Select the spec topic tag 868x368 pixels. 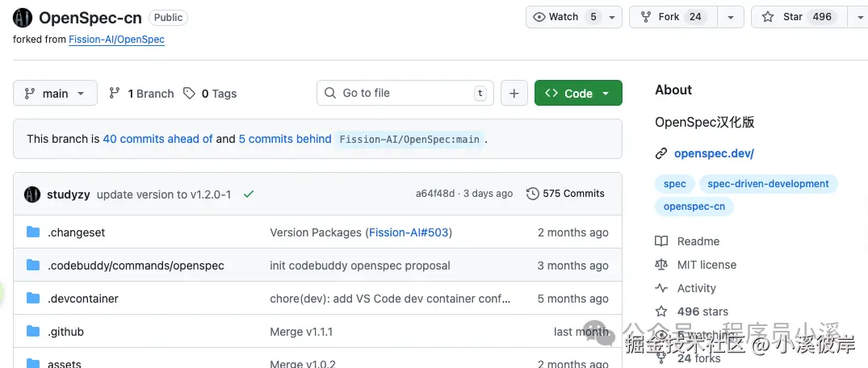pyautogui.click(x=674, y=184)
